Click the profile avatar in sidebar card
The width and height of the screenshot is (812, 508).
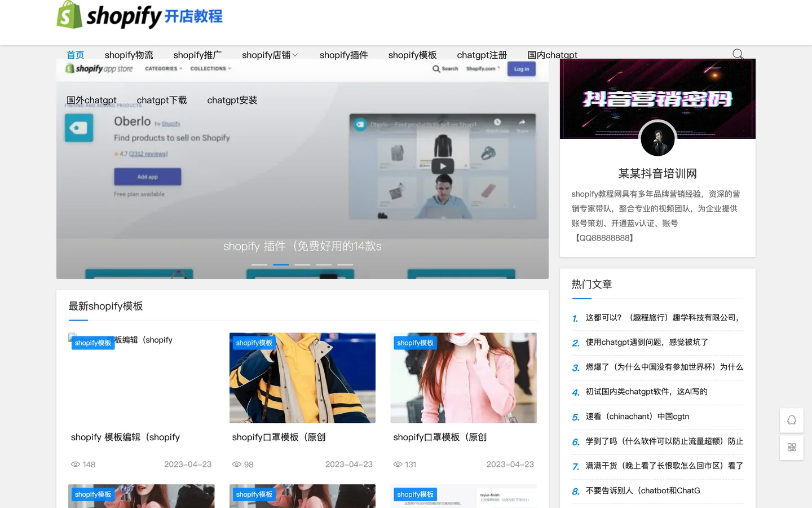[x=657, y=139]
